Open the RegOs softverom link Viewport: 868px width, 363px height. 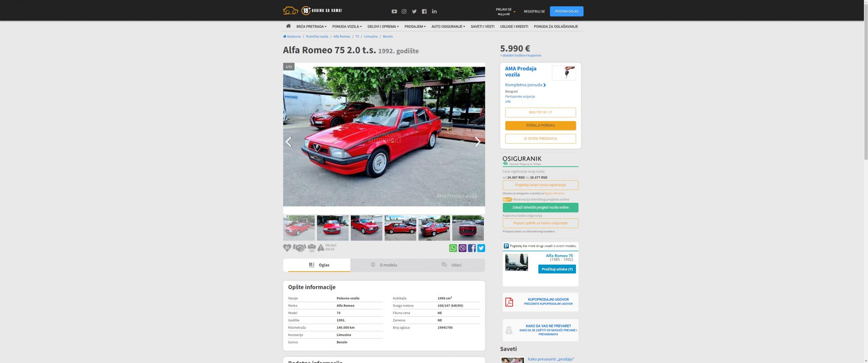tap(554, 193)
